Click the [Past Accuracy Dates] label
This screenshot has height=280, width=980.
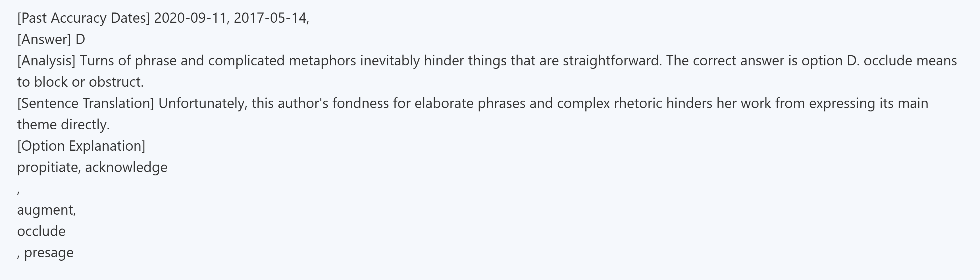pos(83,18)
